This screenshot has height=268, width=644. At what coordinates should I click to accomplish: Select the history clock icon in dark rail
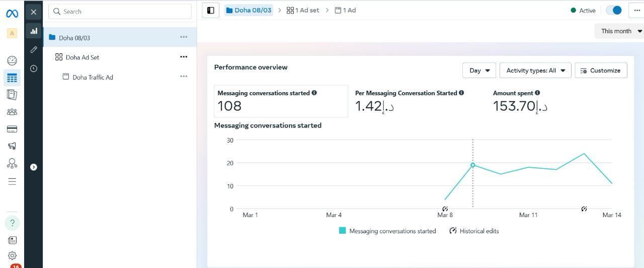(34, 69)
